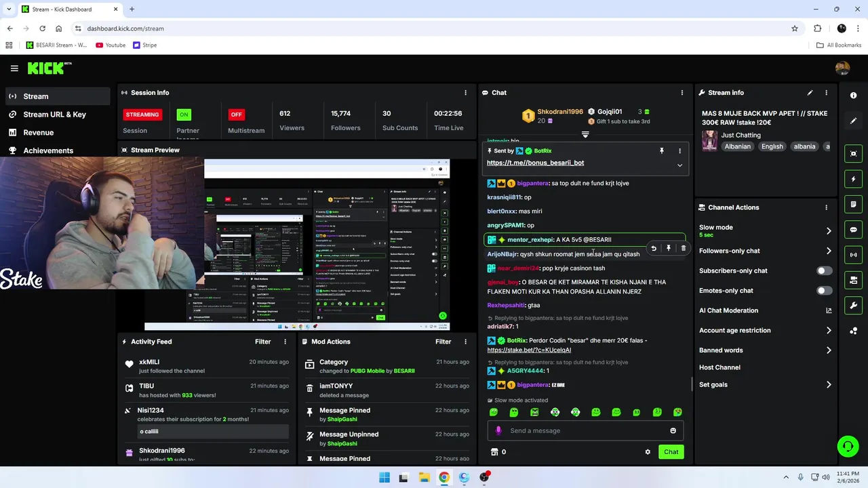Open Stripe bookmark
Image resolution: width=868 pixels, height=488 pixels.
(x=144, y=45)
